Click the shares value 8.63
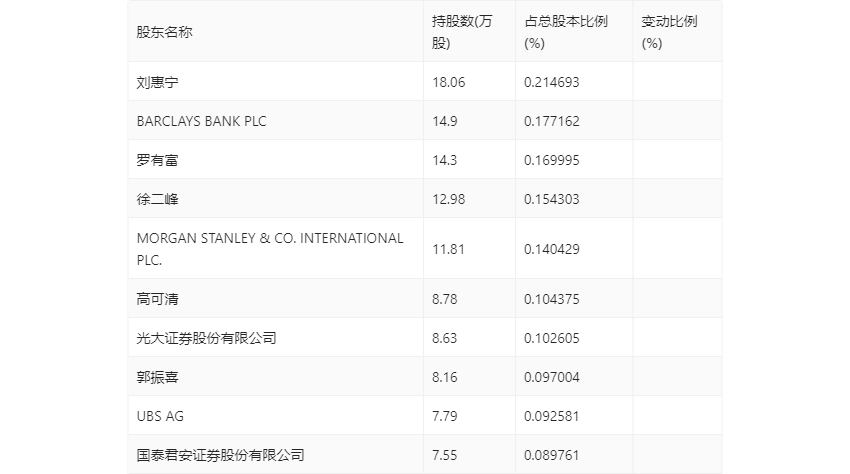 point(445,338)
